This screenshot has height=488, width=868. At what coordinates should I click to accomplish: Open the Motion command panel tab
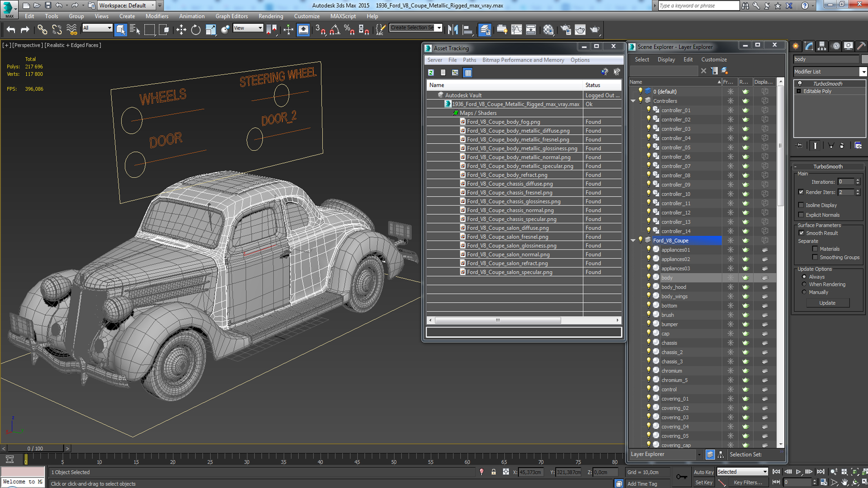coord(835,46)
